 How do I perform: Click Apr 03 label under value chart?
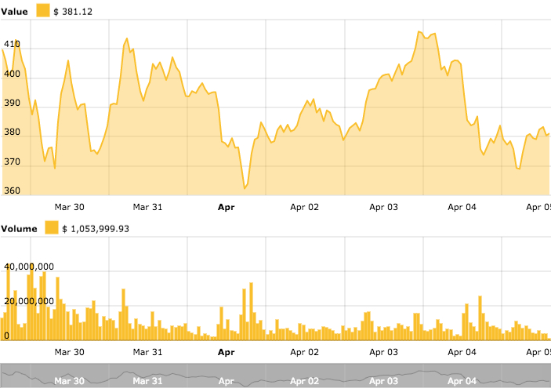pyautogui.click(x=384, y=207)
